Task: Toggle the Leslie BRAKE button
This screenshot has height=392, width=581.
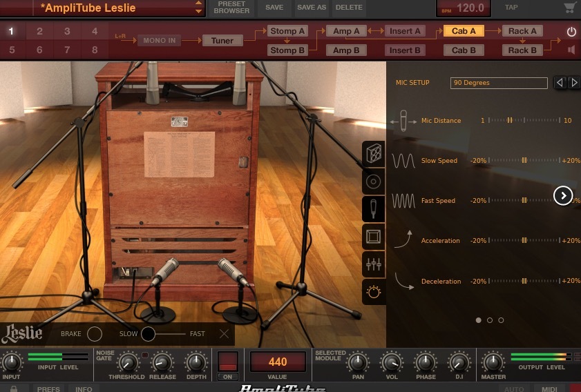Action: (95, 334)
